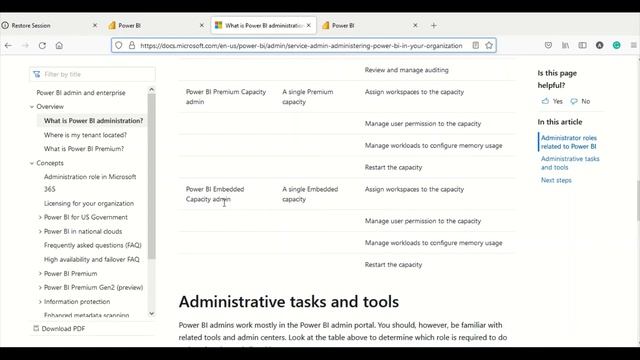Show sidebars icon in toolbar
This screenshot has width=640, height=360.
tap(582, 46)
